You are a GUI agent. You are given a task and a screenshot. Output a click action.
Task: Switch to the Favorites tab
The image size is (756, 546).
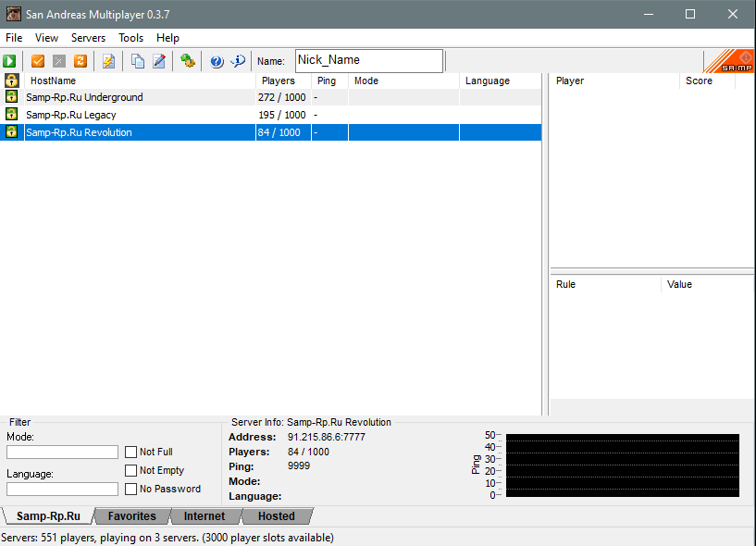[131, 516]
